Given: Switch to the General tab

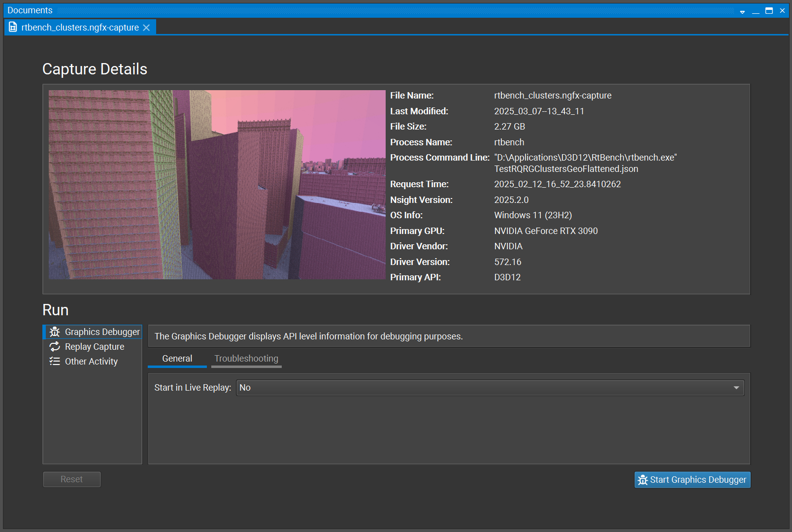Looking at the screenshot, I should tap(177, 359).
